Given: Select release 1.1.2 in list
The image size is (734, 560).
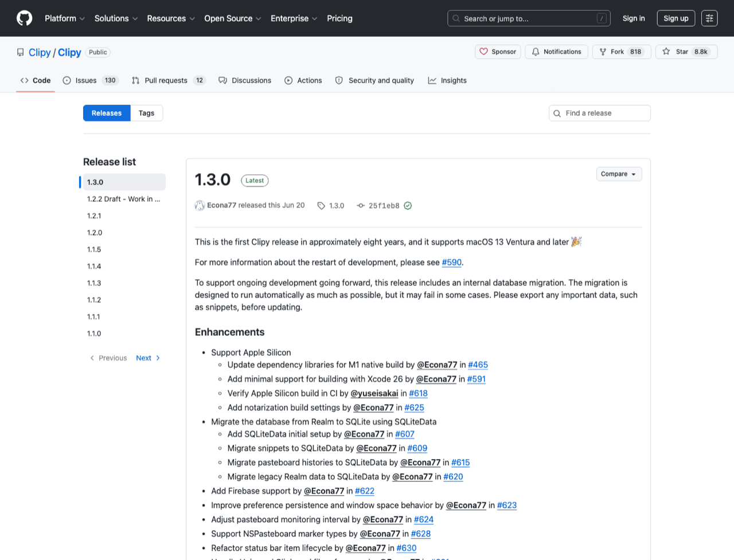Looking at the screenshot, I should pyautogui.click(x=124, y=300).
